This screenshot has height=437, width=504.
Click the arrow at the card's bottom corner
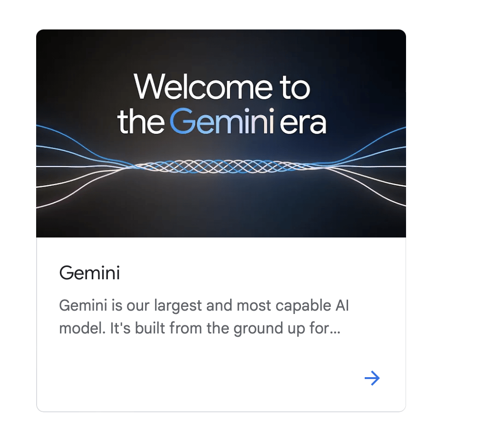pyautogui.click(x=373, y=378)
